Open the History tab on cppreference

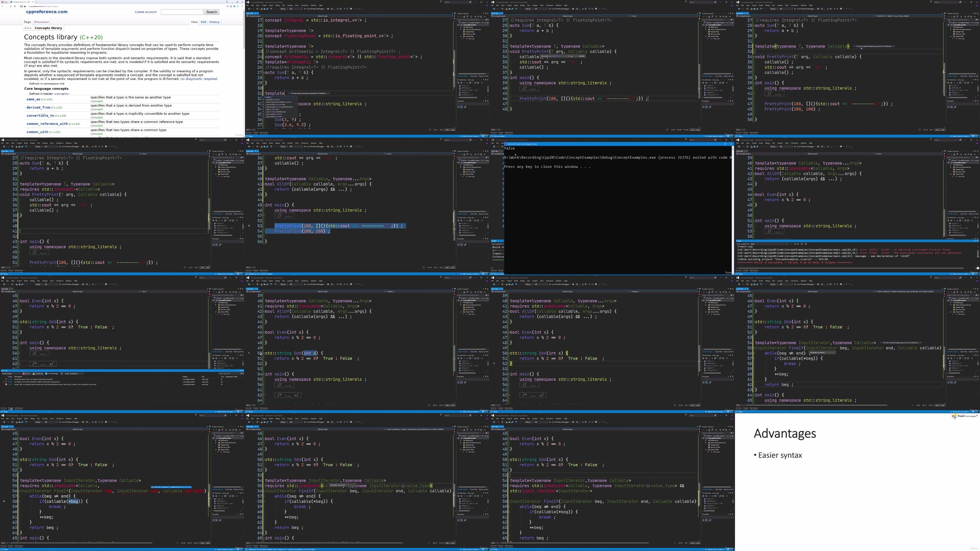(214, 22)
